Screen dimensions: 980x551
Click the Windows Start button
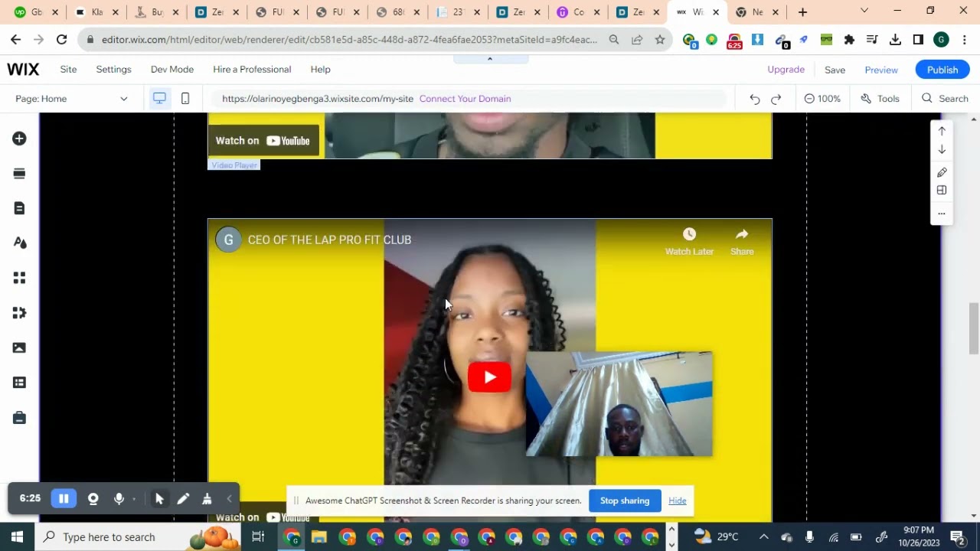click(x=17, y=536)
